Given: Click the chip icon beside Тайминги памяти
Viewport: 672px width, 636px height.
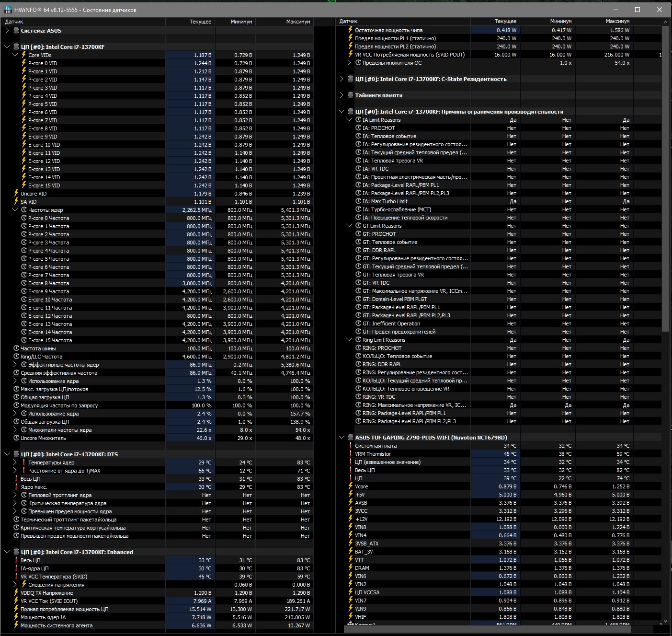Looking at the screenshot, I should click(351, 95).
